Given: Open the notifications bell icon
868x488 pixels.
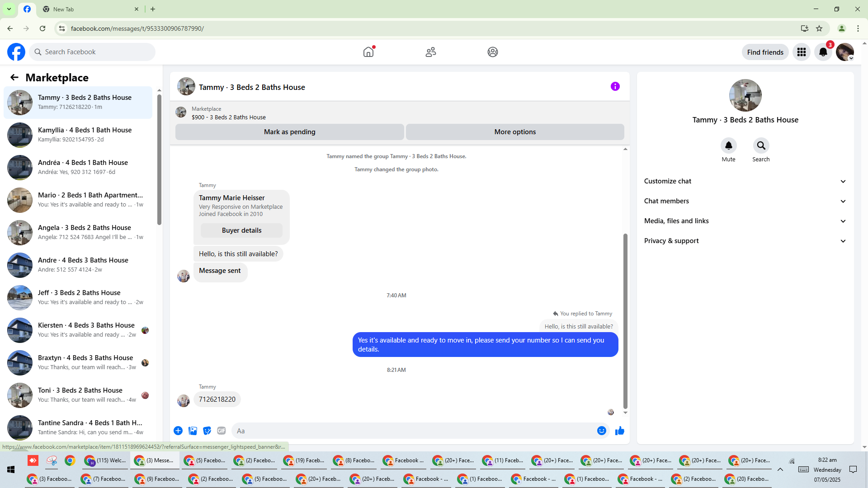Looking at the screenshot, I should click(823, 52).
